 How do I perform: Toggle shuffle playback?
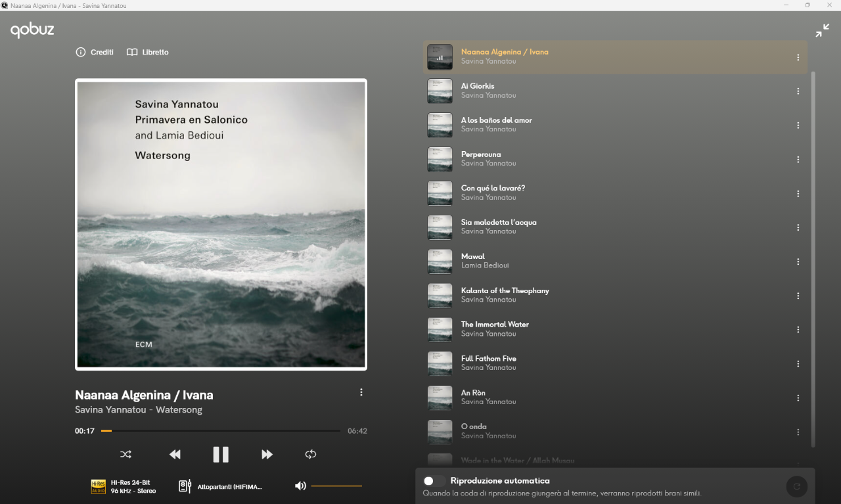click(x=126, y=454)
